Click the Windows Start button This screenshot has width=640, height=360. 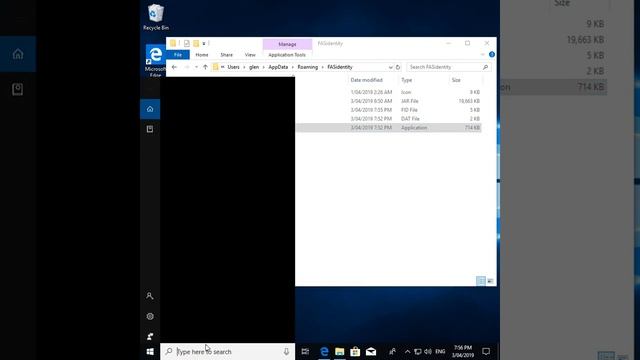pyautogui.click(x=150, y=351)
